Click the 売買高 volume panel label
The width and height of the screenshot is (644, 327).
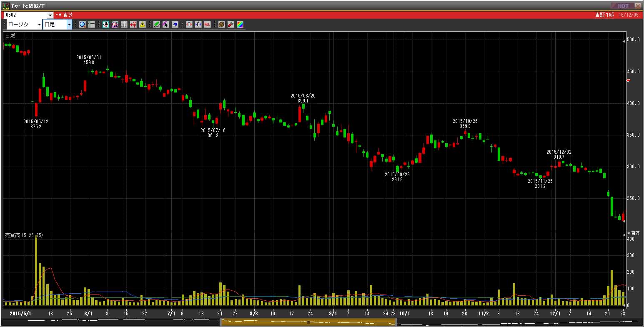coord(23,235)
